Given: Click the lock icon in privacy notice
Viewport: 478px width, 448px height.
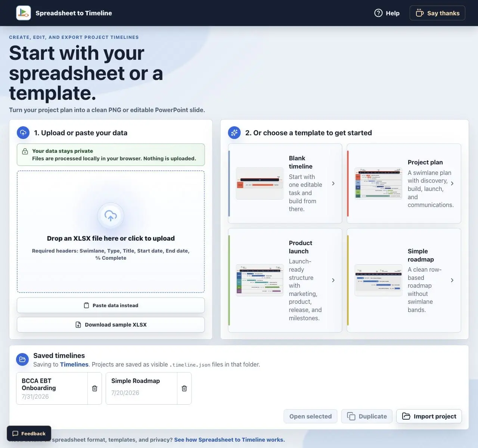Looking at the screenshot, I should 25,151.
